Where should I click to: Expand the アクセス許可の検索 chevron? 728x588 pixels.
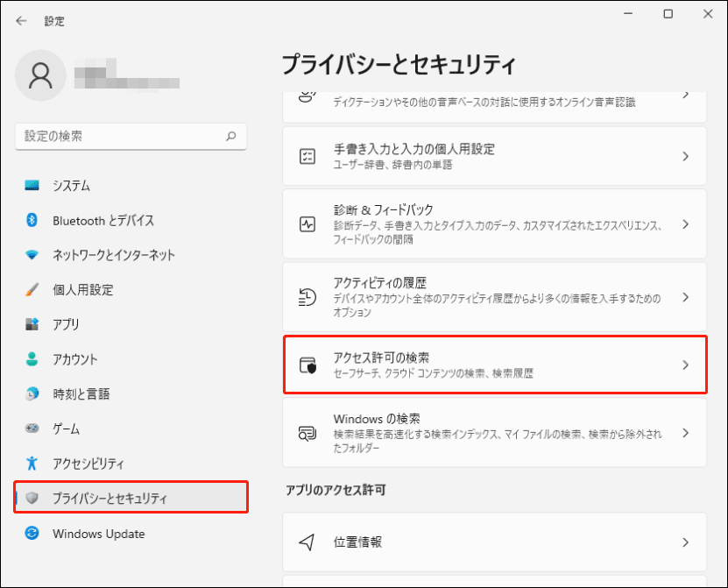point(685,365)
